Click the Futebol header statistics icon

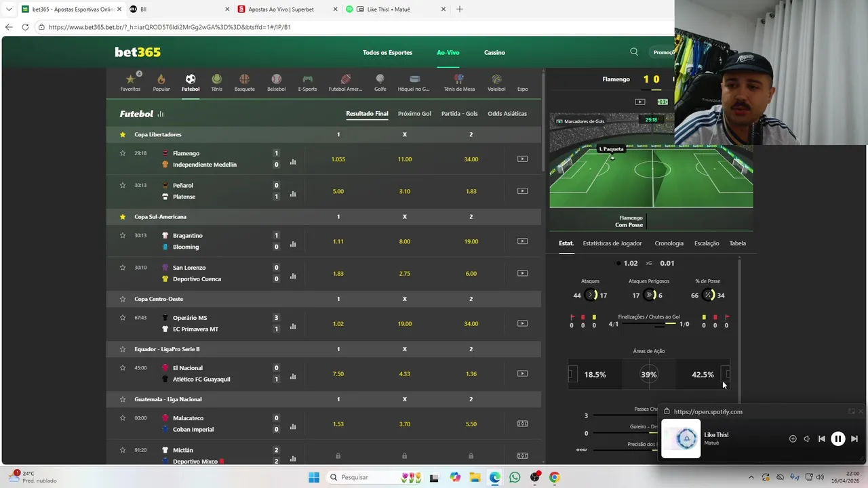coord(161,114)
